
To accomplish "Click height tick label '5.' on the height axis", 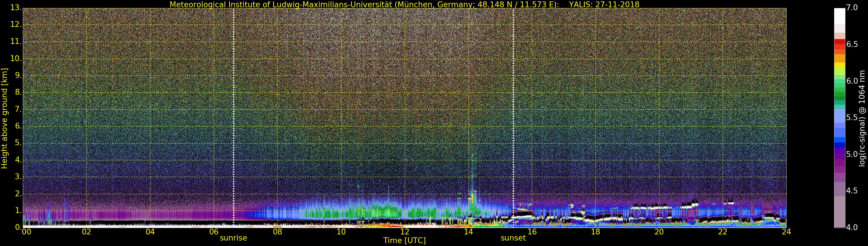I will pos(18,143).
